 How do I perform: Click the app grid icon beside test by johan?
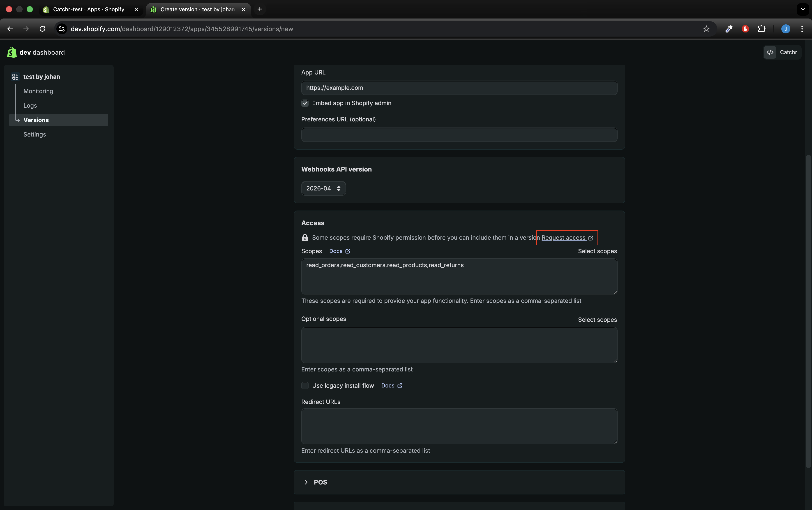click(x=15, y=76)
